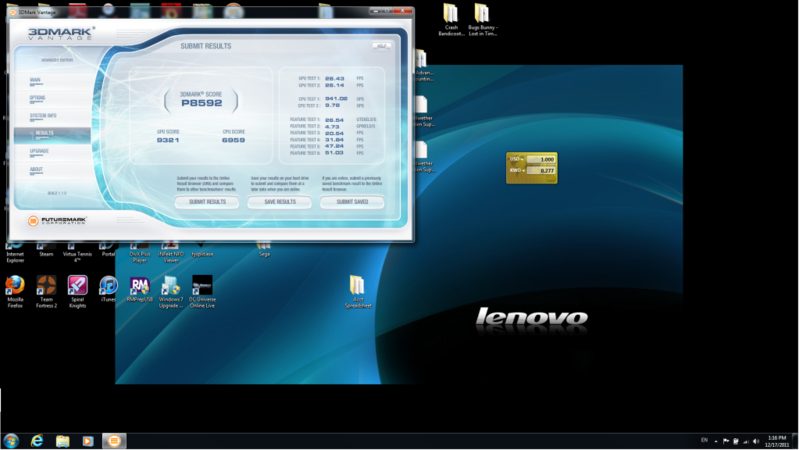Click the 3DMark Vantage logo
The width and height of the screenshot is (799, 450).
pos(61,34)
